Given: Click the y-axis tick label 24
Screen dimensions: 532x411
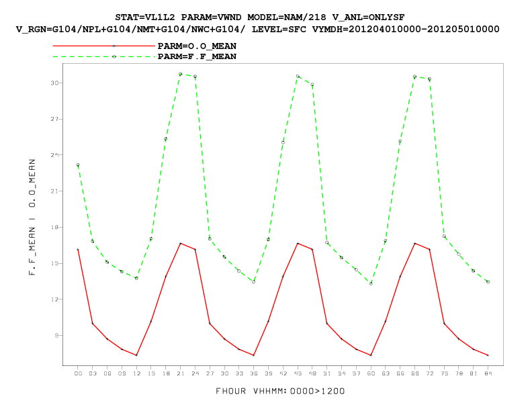Looking at the screenshot, I should pyautogui.click(x=54, y=155).
